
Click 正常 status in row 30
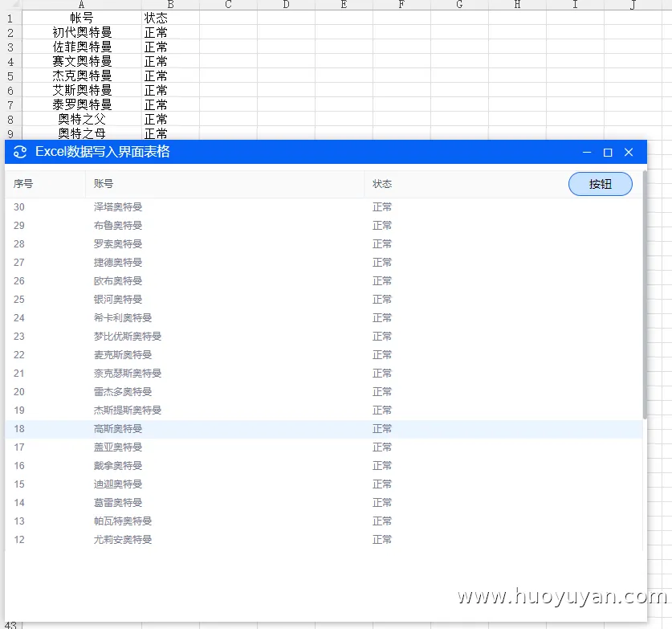pos(382,207)
